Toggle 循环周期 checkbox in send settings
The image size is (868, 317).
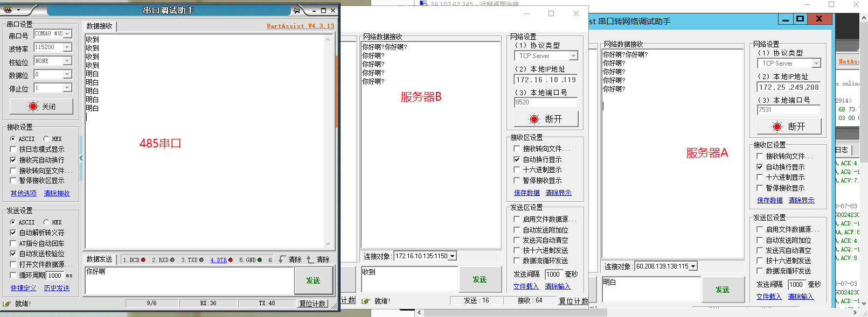(x=13, y=275)
